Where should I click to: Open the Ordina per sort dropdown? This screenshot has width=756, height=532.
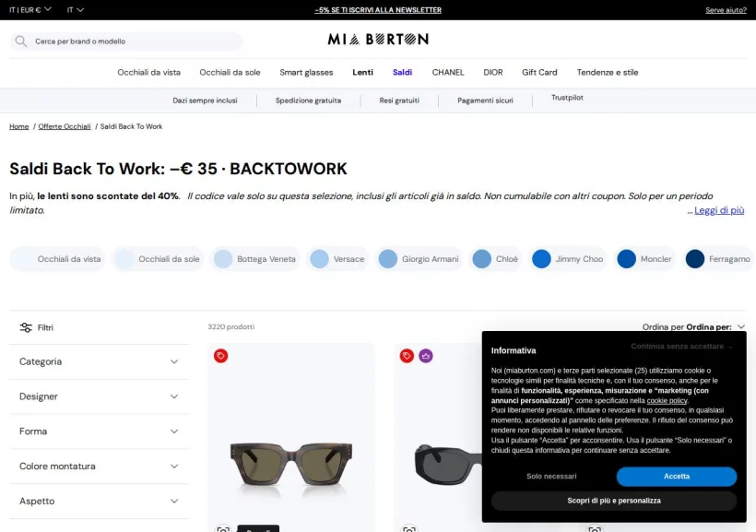pos(694,327)
